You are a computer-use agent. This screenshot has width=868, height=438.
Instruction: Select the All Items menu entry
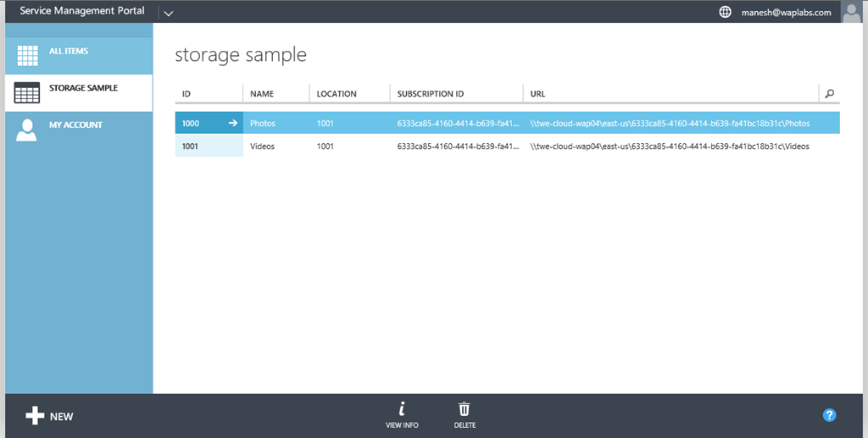coord(69,52)
